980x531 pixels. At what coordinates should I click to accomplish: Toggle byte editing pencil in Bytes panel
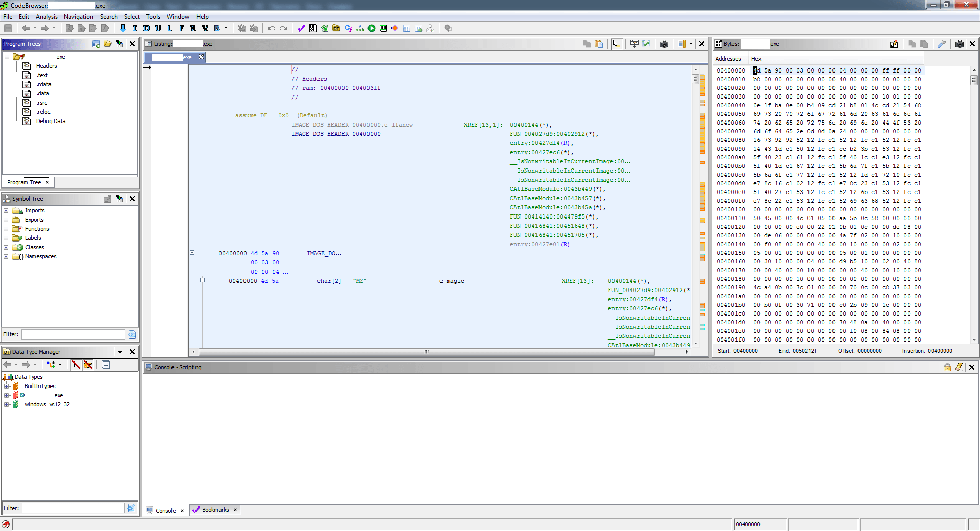point(894,44)
